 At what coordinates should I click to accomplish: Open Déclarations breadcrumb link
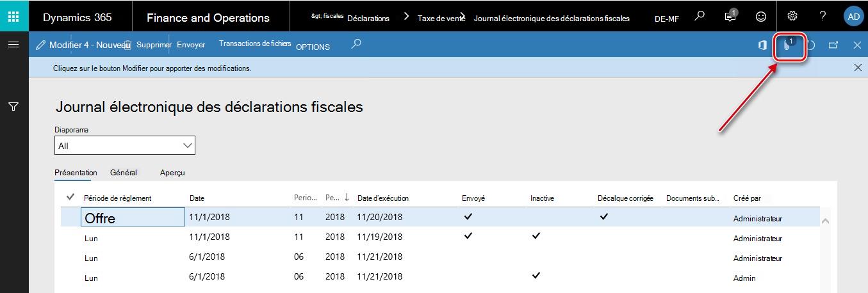click(368, 19)
